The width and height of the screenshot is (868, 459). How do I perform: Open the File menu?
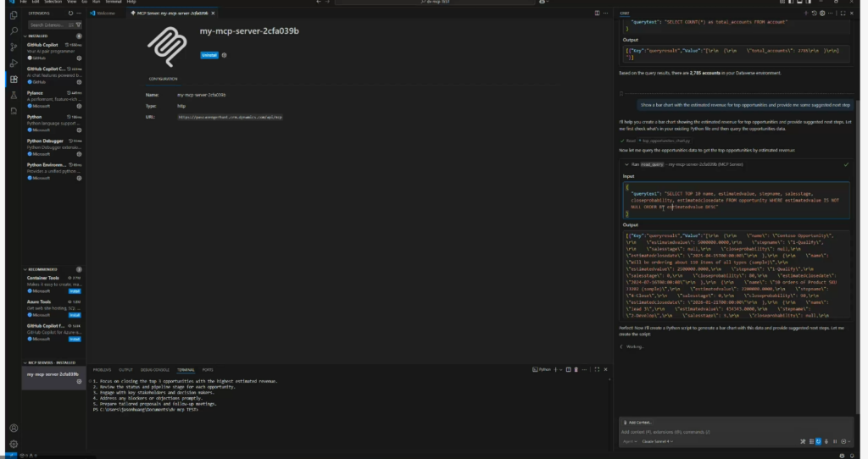coord(23,2)
